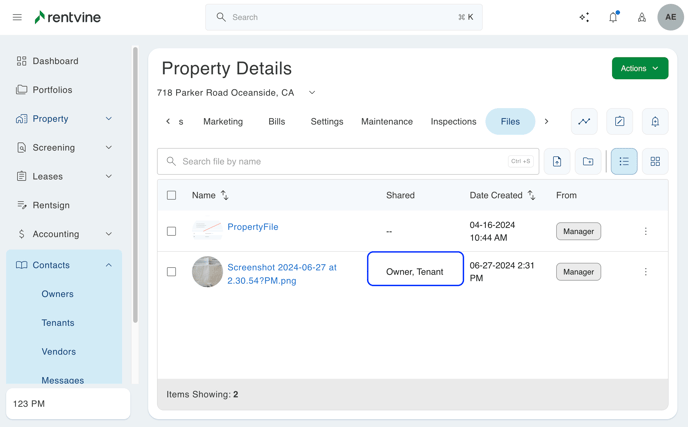
Task: Switch to list view layout
Action: coord(624,161)
